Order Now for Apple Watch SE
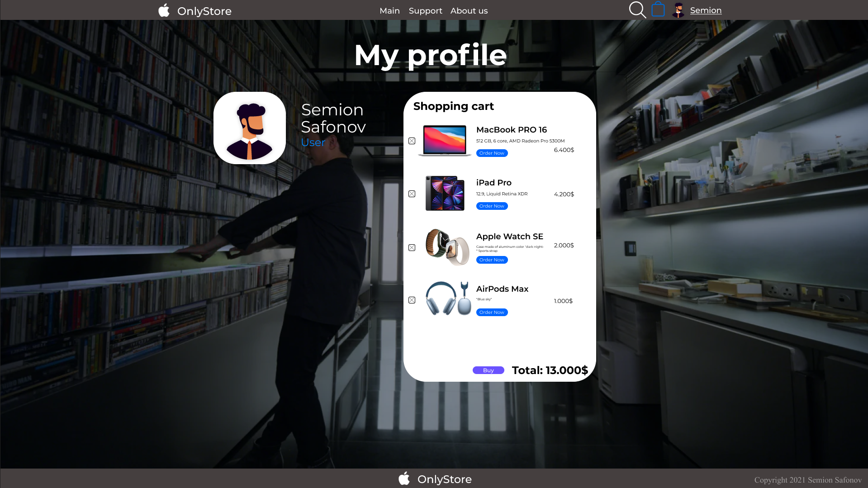The height and width of the screenshot is (488, 868). [x=492, y=260]
